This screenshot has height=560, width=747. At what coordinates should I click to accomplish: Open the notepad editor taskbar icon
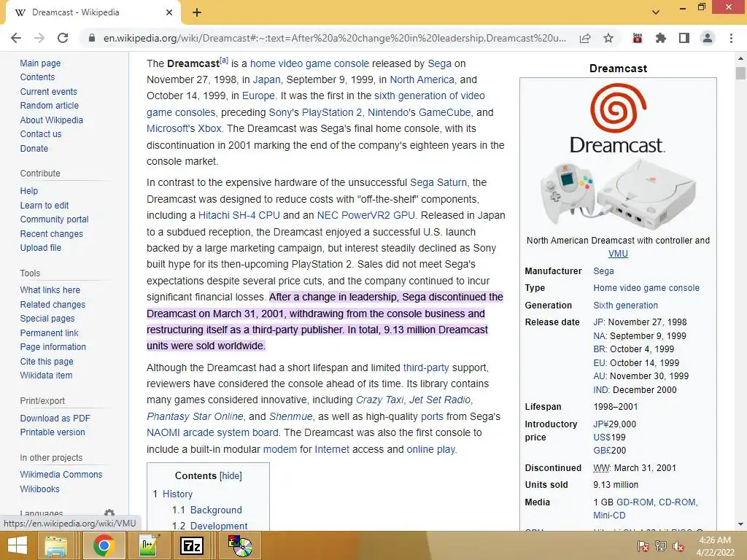149,545
